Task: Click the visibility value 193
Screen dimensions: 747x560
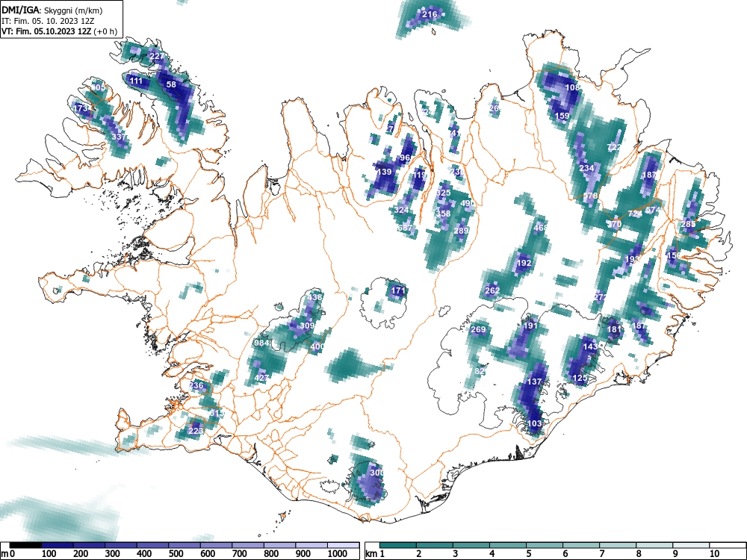Action: pyautogui.click(x=632, y=260)
